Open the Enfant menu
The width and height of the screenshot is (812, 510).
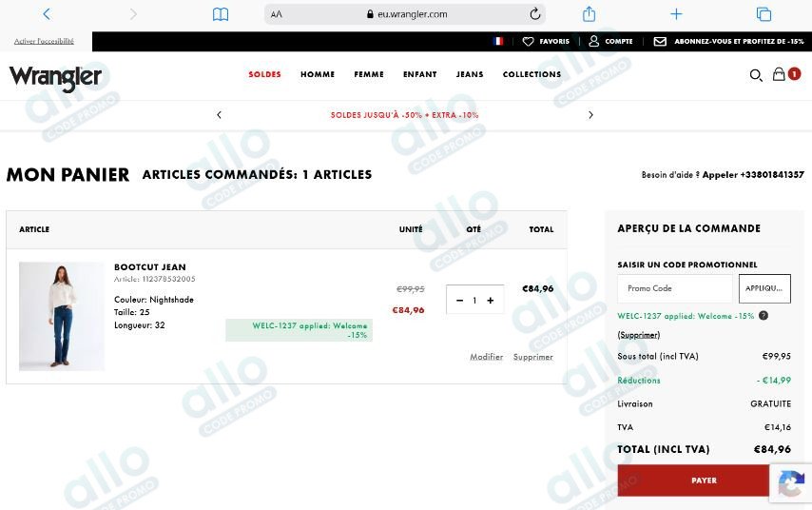pos(420,74)
